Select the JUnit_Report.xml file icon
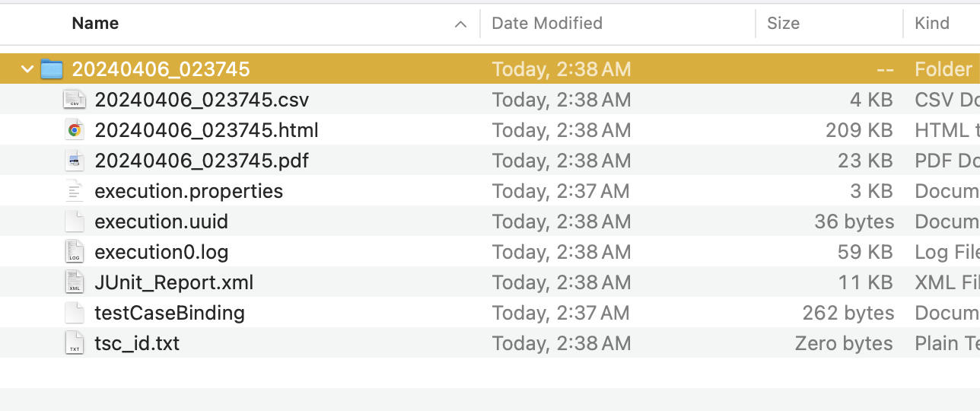 pyautogui.click(x=74, y=282)
